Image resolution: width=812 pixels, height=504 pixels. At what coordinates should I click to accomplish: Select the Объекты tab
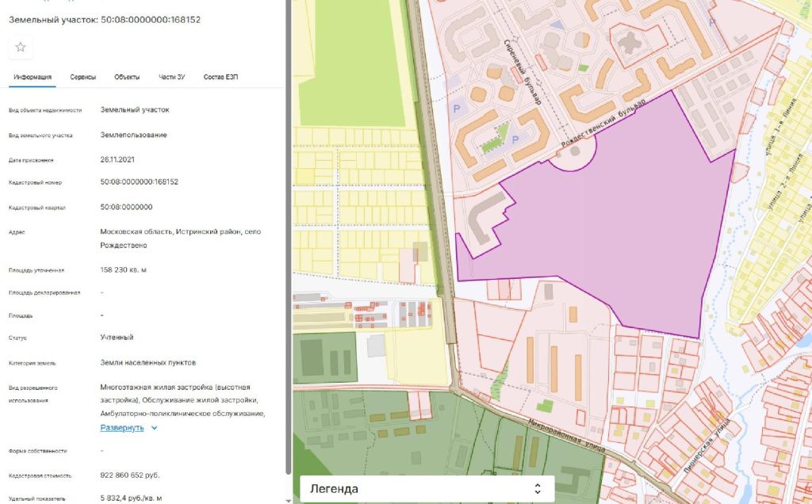(x=127, y=77)
